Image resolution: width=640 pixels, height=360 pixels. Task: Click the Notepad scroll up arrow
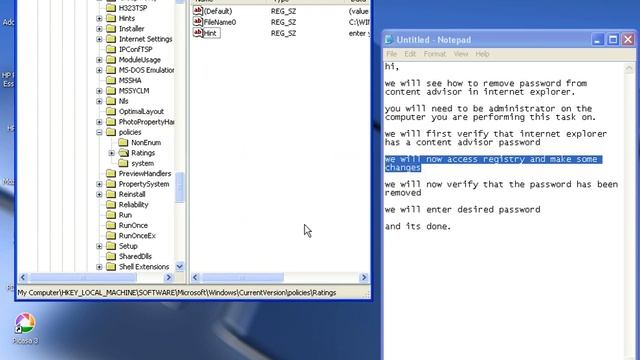629,68
